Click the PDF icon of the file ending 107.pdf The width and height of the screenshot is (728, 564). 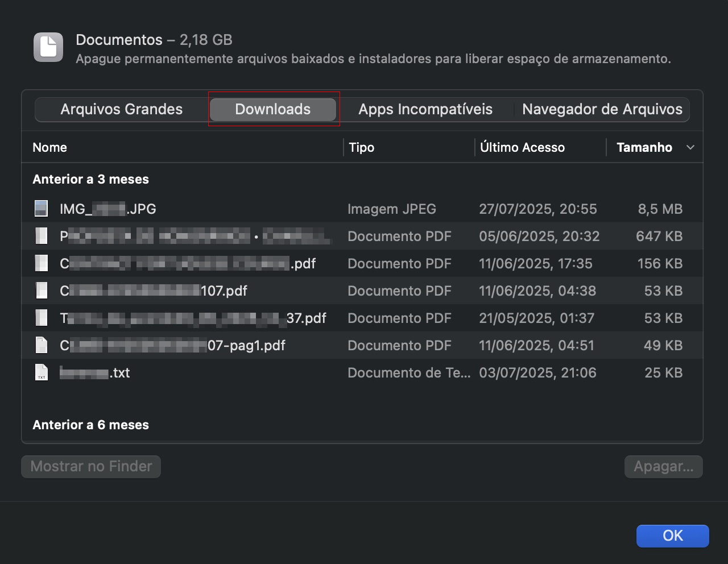coord(41,290)
